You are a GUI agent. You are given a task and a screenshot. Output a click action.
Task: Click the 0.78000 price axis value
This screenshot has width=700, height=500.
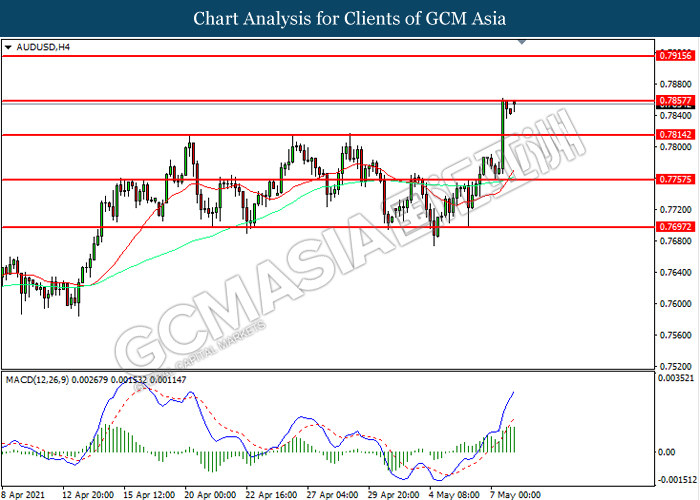[x=676, y=147]
